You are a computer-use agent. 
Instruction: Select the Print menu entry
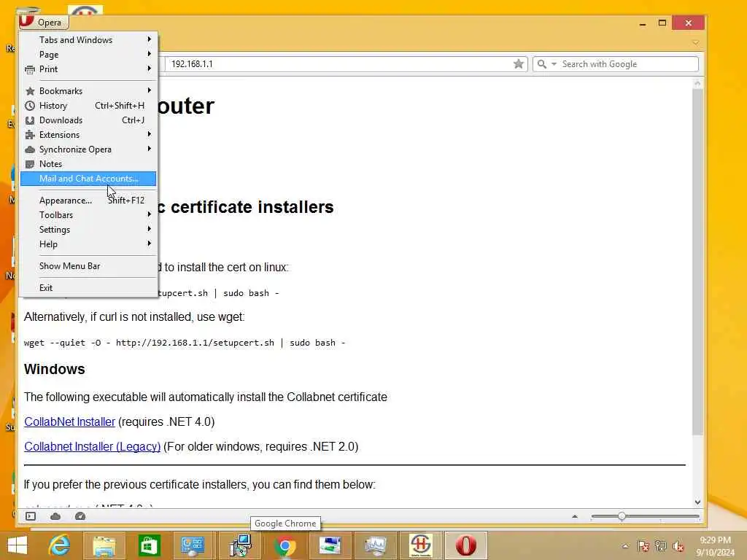[88, 69]
